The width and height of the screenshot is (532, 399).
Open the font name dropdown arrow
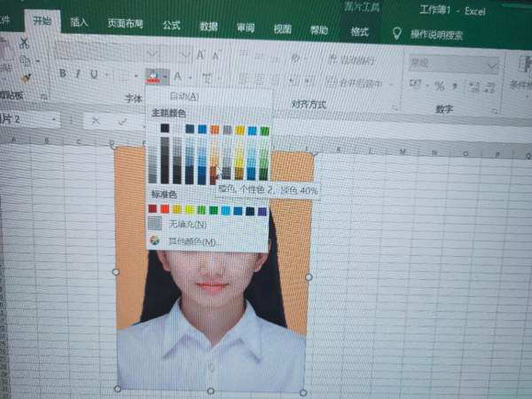point(153,53)
